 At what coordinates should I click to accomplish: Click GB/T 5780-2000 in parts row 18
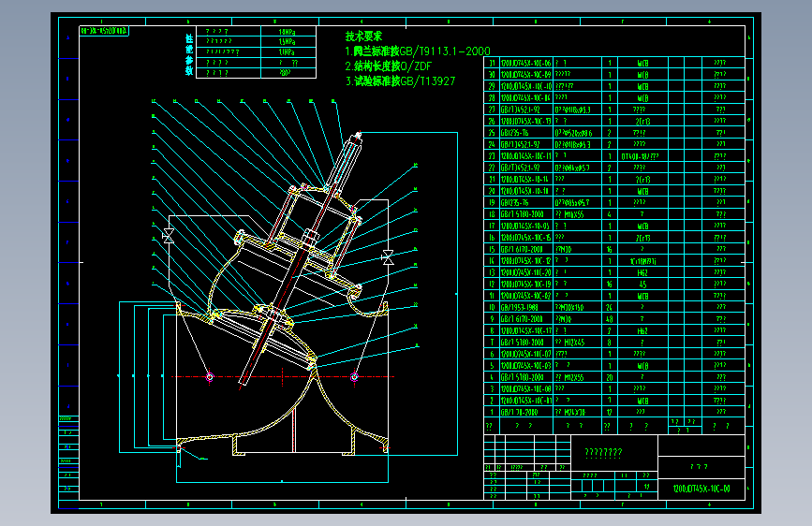[x=522, y=214]
